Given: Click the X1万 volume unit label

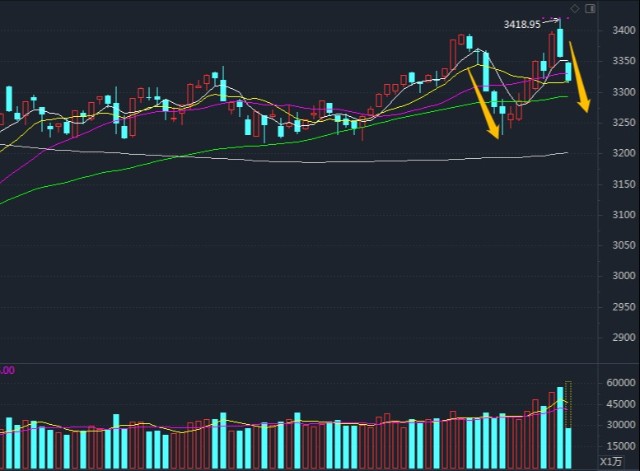Looking at the screenshot, I should [610, 461].
